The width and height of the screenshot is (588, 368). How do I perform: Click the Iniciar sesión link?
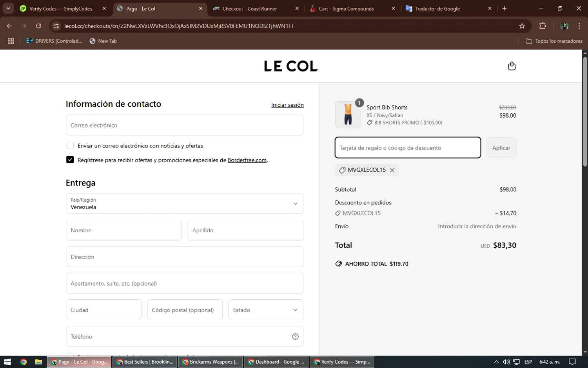pos(287,105)
